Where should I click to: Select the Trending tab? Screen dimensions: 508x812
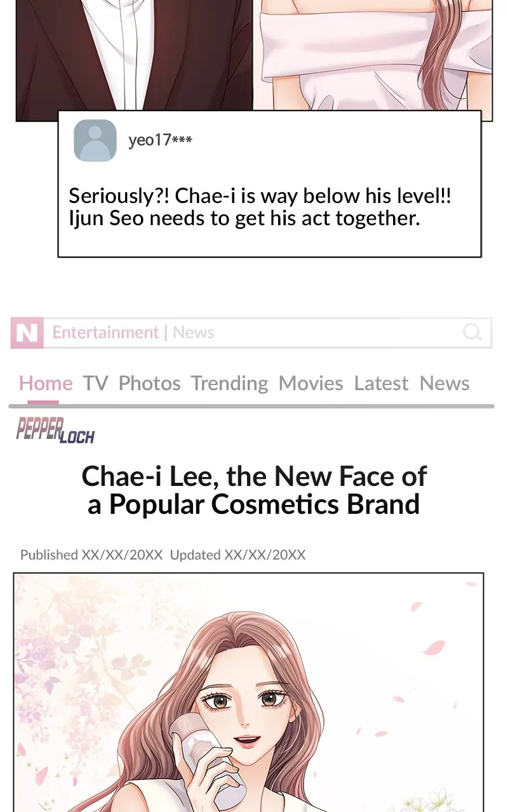pos(229,384)
